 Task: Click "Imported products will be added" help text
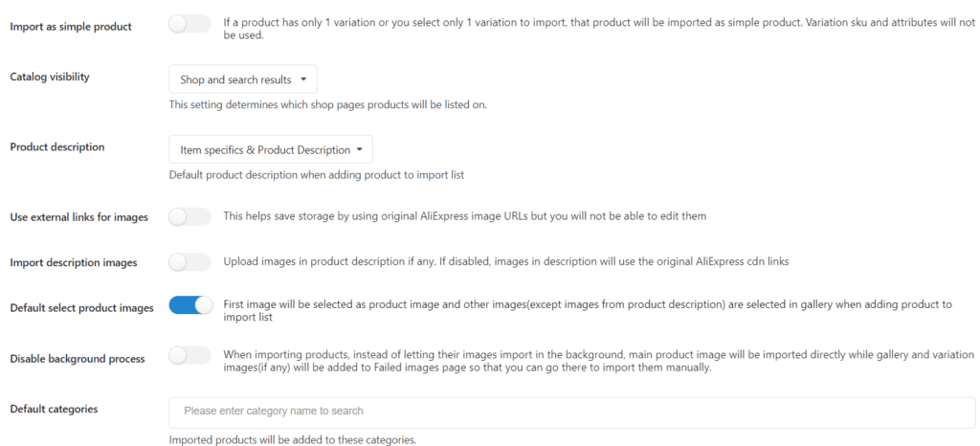pyautogui.click(x=292, y=440)
